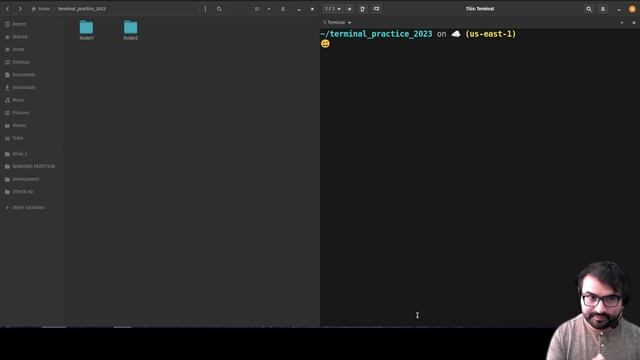
Task: Add terminal to the right in Tilix
Action: point(362,9)
